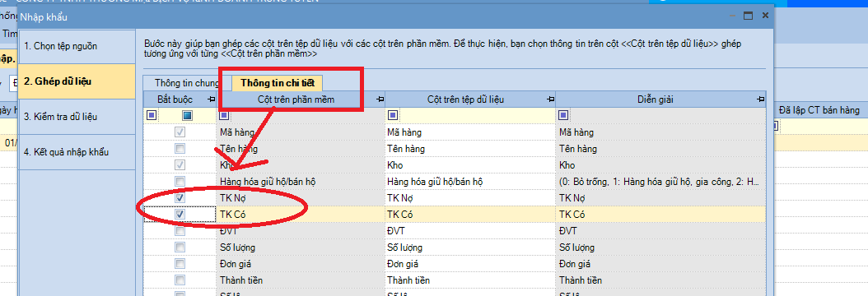Open filter operator icon under Diễn giải column

pos(563,115)
